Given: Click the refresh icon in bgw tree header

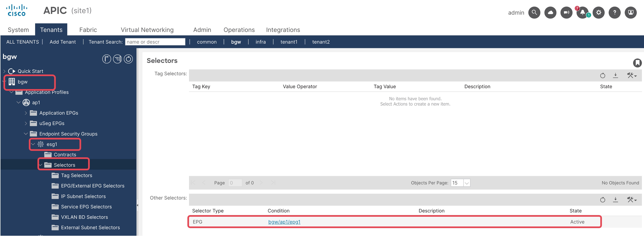Looking at the screenshot, I should tap(128, 59).
